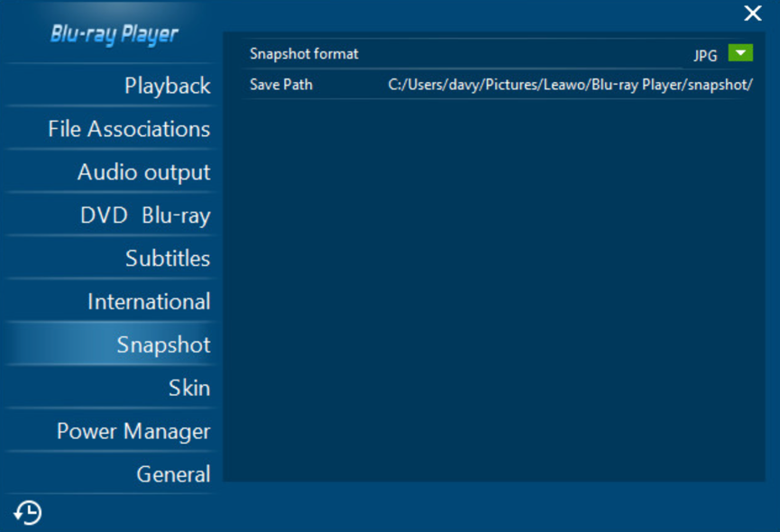Click the Blu-ray Player logo
This screenshot has width=780, height=532.
tap(114, 35)
